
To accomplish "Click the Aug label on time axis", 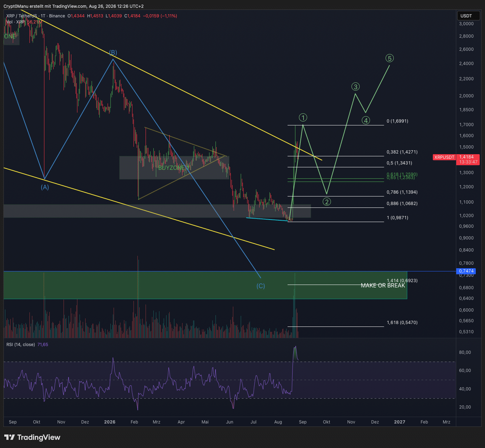I will [x=278, y=422].
